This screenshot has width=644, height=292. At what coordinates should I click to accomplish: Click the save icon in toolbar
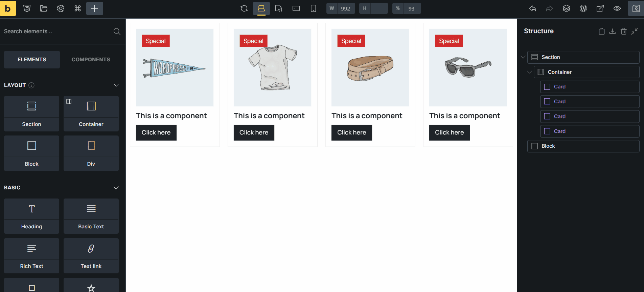[x=636, y=8]
